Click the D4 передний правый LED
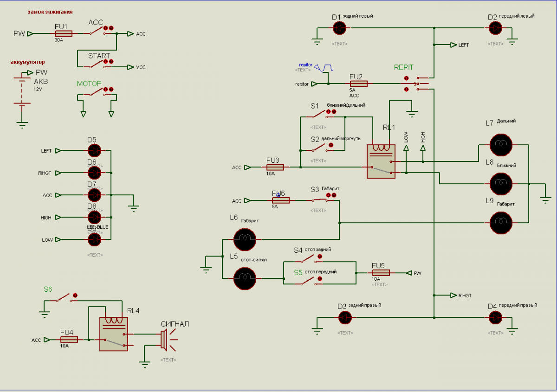Image resolution: width=557 pixels, height=392 pixels. click(496, 318)
